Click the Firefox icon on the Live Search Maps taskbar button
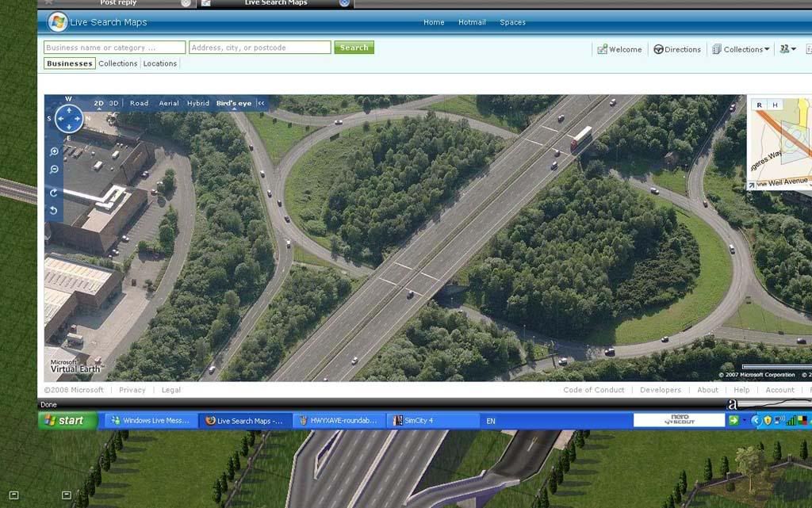The height and width of the screenshot is (508, 812). tap(210, 421)
